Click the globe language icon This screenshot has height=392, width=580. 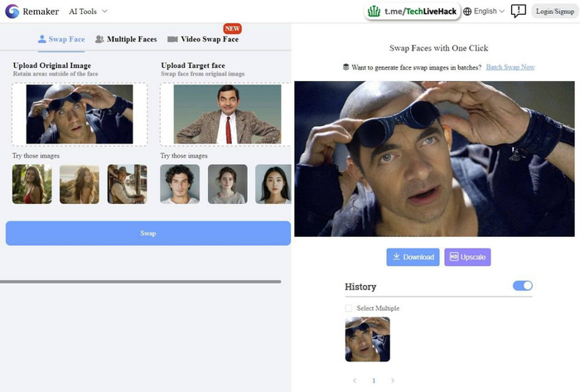[x=467, y=12]
